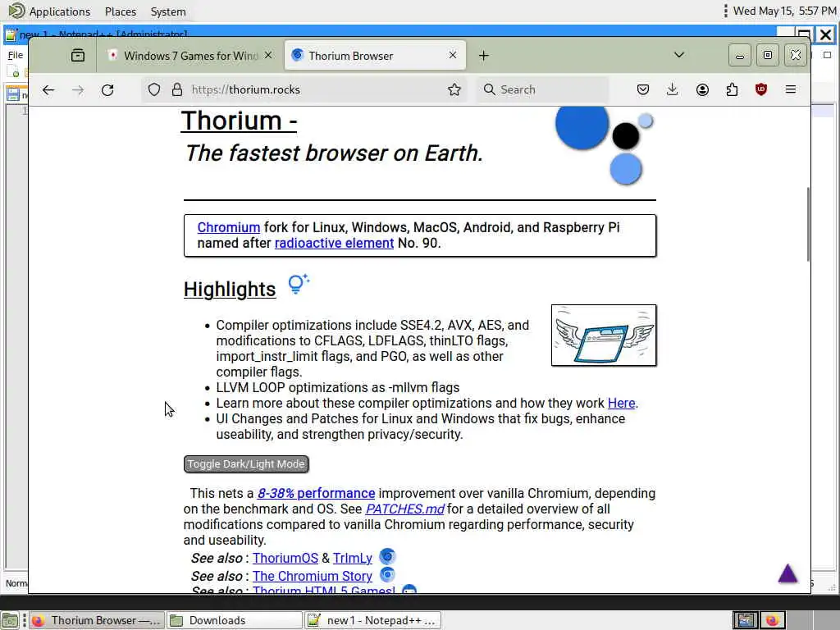This screenshot has width=840, height=630.
Task: Click show desktop icon in bottom panel
Action: tap(10, 620)
